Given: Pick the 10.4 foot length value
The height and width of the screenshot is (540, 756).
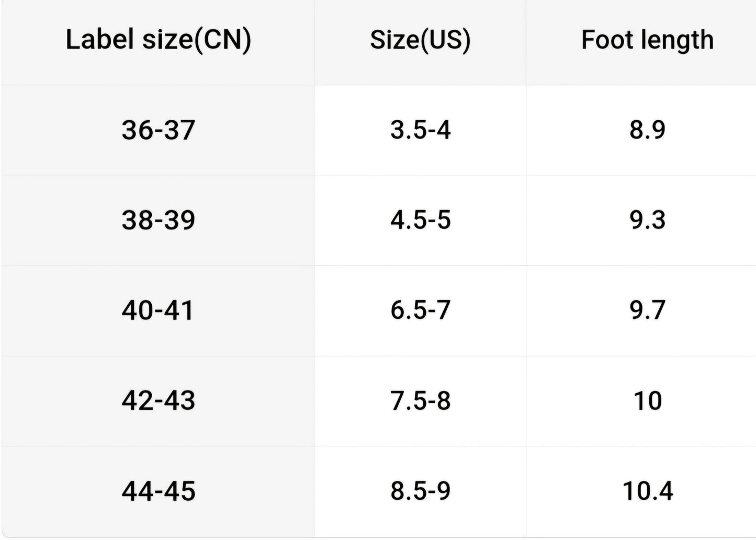Looking at the screenshot, I should coord(647,491).
